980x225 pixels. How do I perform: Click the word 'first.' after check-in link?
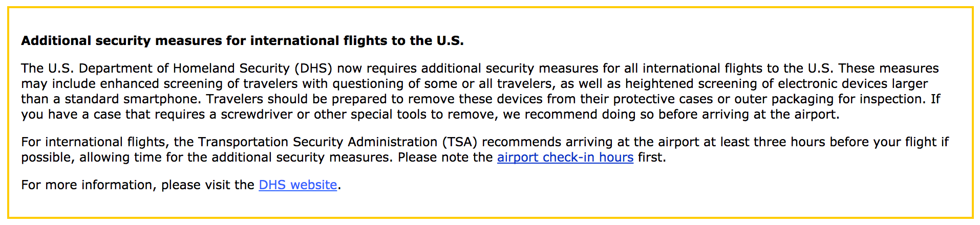(x=652, y=157)
